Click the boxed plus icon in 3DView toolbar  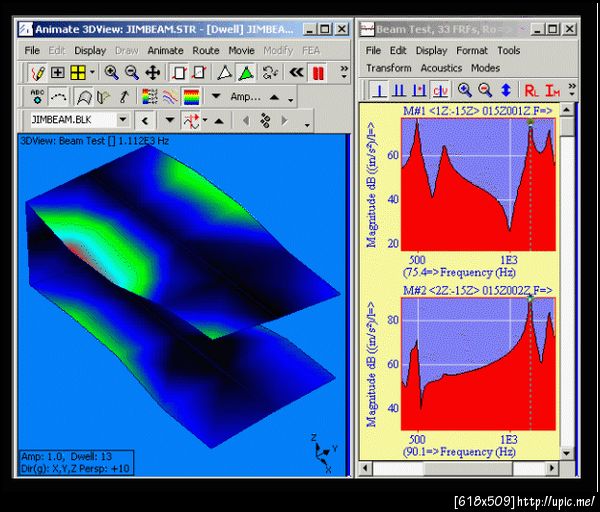tap(58, 72)
